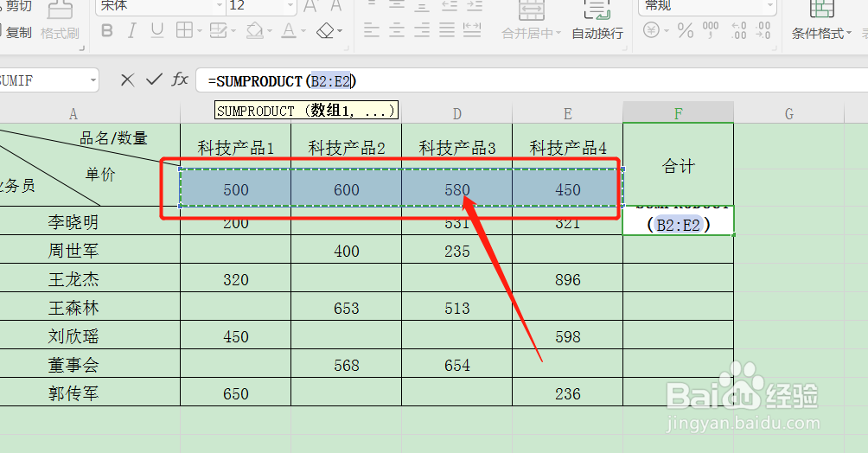The height and width of the screenshot is (453, 868).
Task: Click the decrease decimal places icon
Action: [763, 30]
